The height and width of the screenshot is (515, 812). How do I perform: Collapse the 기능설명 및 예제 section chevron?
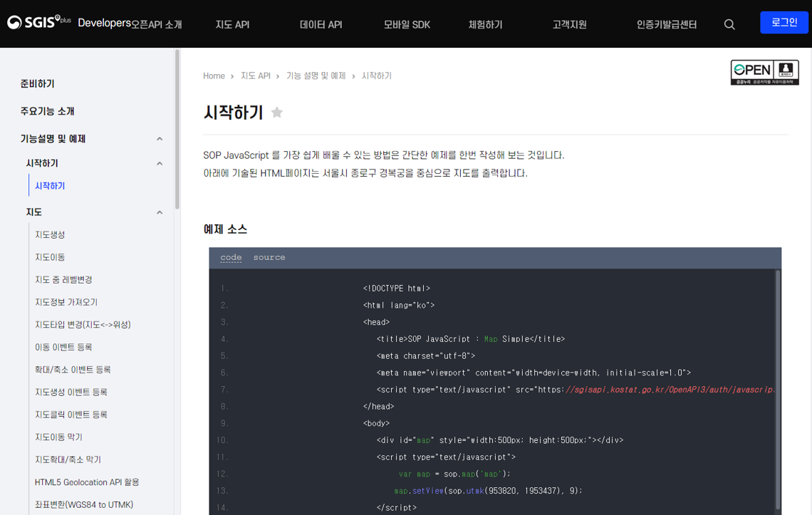(160, 139)
